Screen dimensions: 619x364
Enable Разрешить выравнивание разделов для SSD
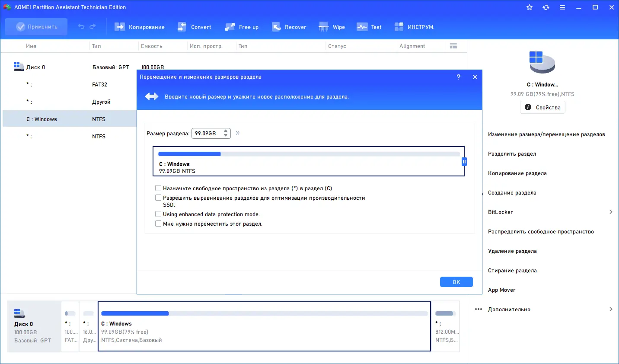pos(158,198)
